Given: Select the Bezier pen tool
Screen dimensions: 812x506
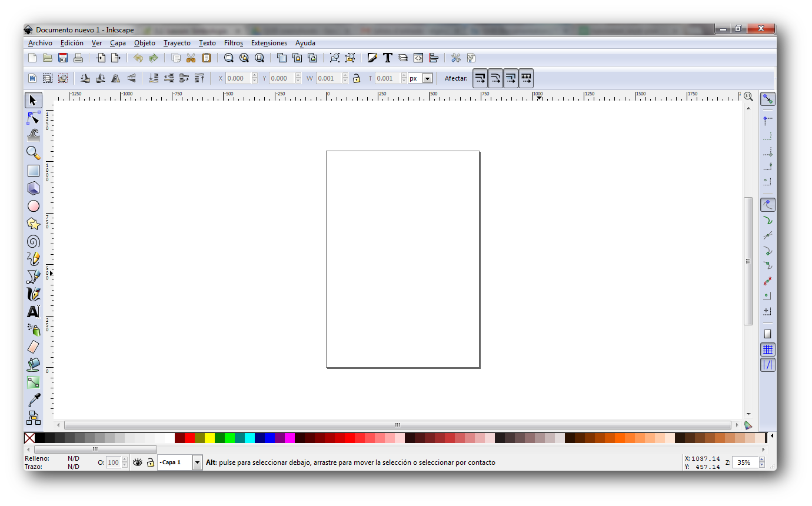Looking at the screenshot, I should [34, 277].
